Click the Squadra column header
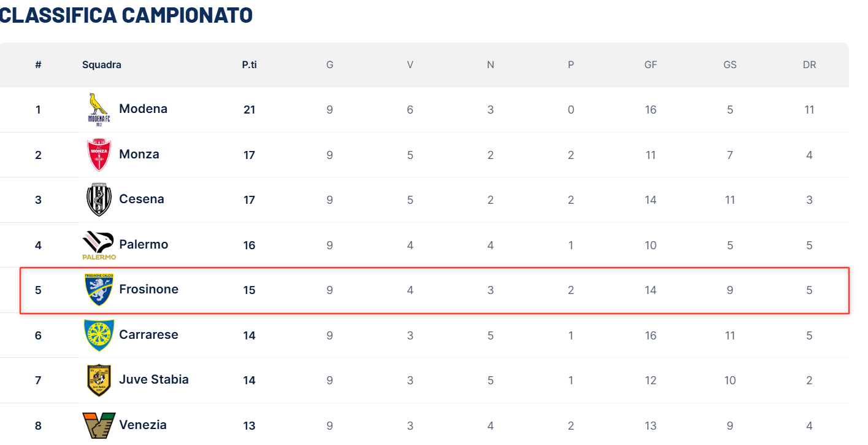Screen dimensions: 868x445 (102, 65)
